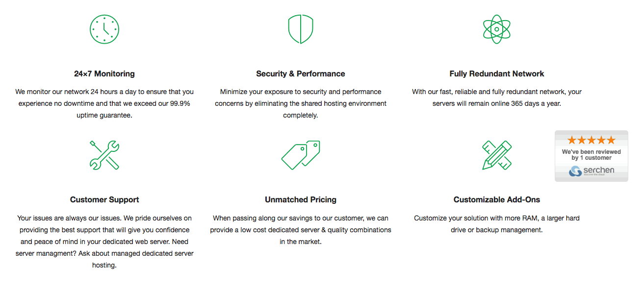Select the Customer Support heading
Viewport: 644px width, 294px height.
pyautogui.click(x=104, y=200)
